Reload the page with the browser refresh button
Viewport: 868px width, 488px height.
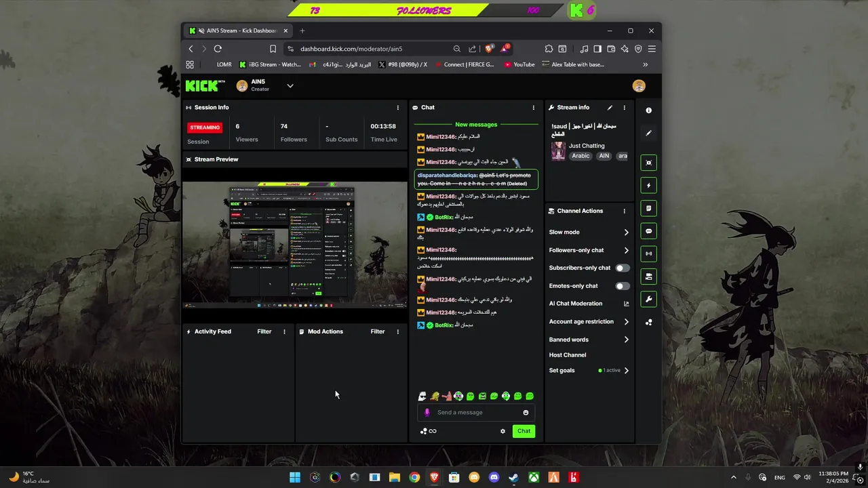coord(218,49)
